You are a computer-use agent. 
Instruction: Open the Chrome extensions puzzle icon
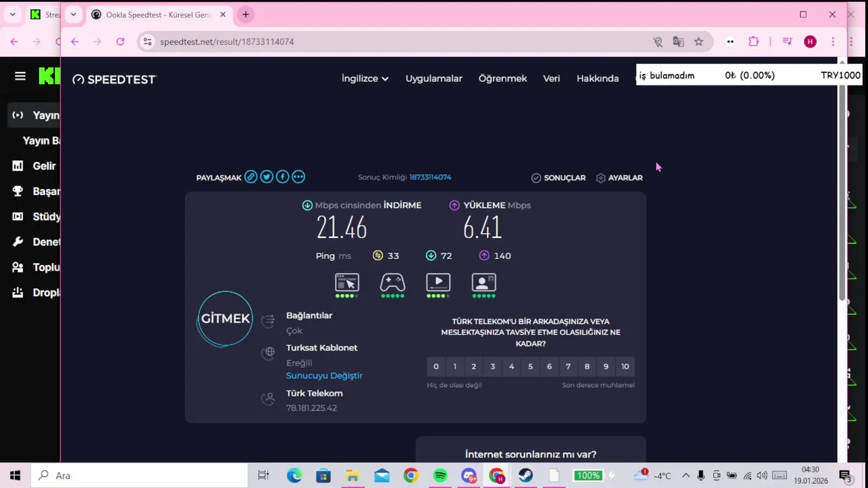point(753,41)
